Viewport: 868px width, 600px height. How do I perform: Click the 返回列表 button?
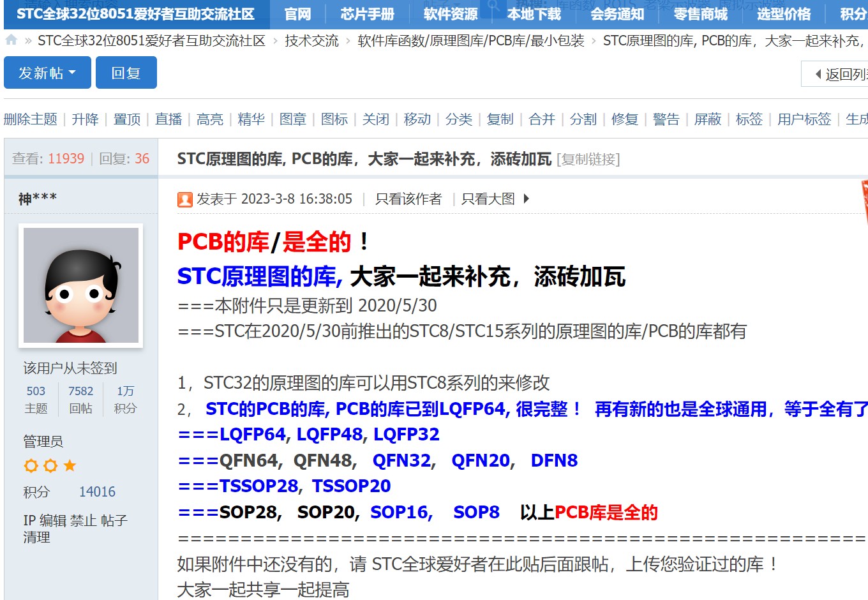[x=835, y=74]
